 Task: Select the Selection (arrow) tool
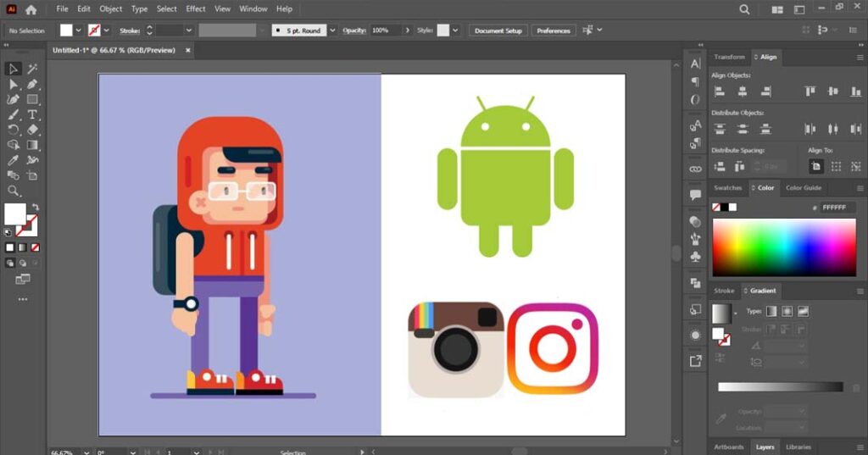(x=13, y=69)
